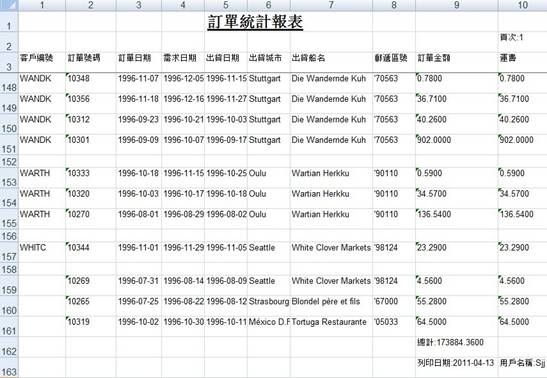Select the Strasbourg city cell
Viewport: 547px width, 378px height.
269,306
